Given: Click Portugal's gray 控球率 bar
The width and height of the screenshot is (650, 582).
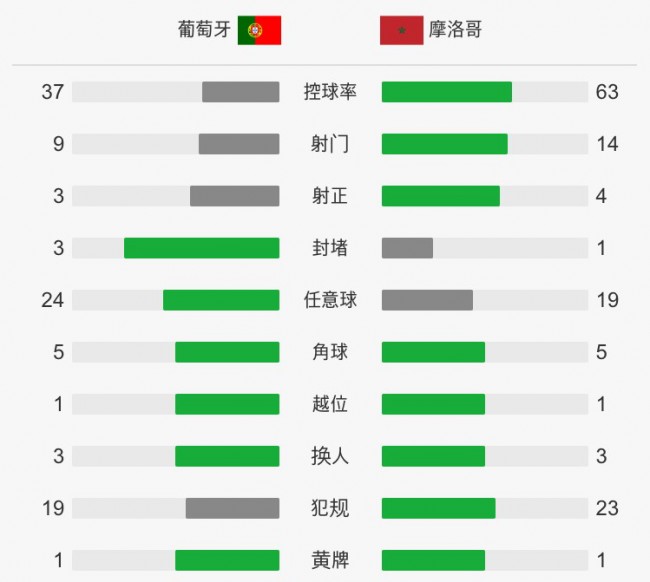Looking at the screenshot, I should [240, 92].
